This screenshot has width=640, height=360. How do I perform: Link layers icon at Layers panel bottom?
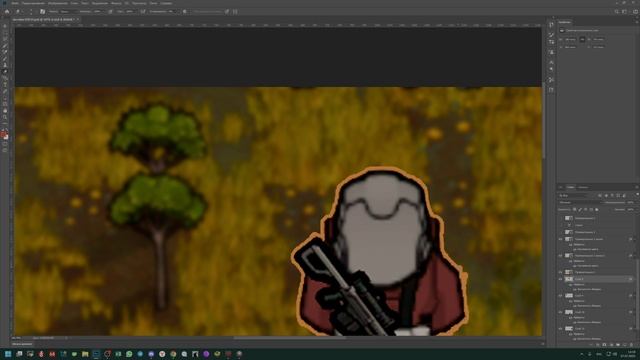point(591,344)
